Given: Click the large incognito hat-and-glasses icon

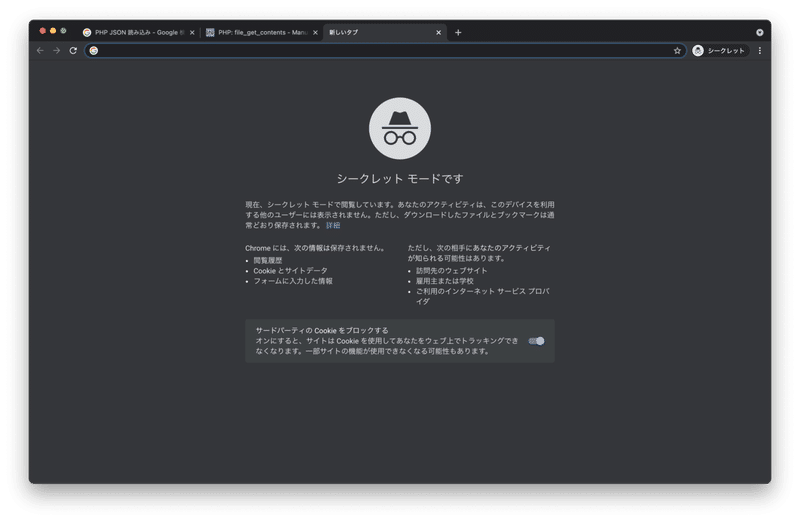Looking at the screenshot, I should tap(399, 129).
